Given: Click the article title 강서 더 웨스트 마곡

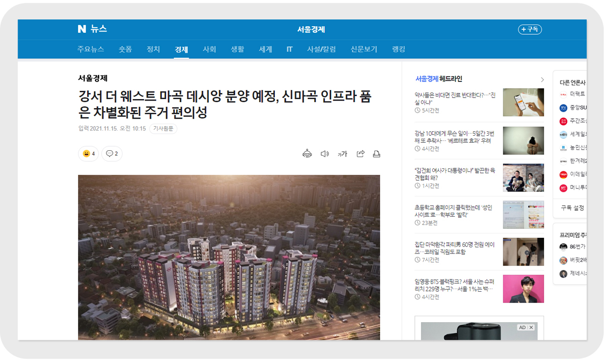Looking at the screenshot, I should click(224, 105).
